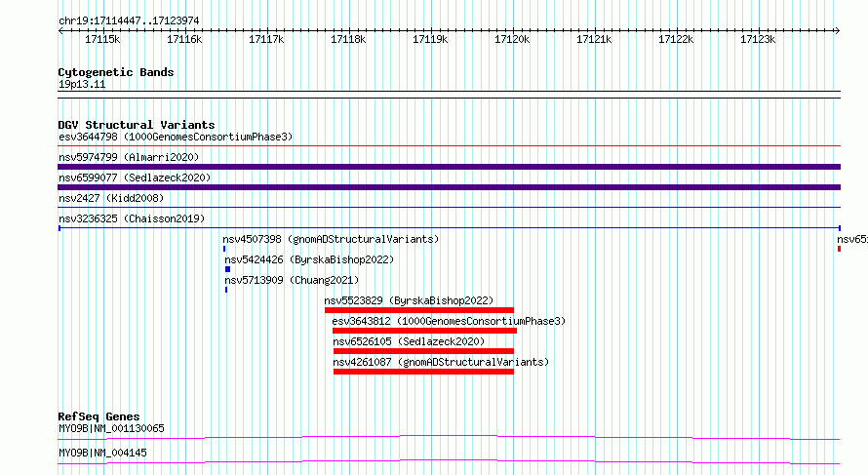
Task: Select the Cytogenetic Bands track title
Action: [116, 72]
